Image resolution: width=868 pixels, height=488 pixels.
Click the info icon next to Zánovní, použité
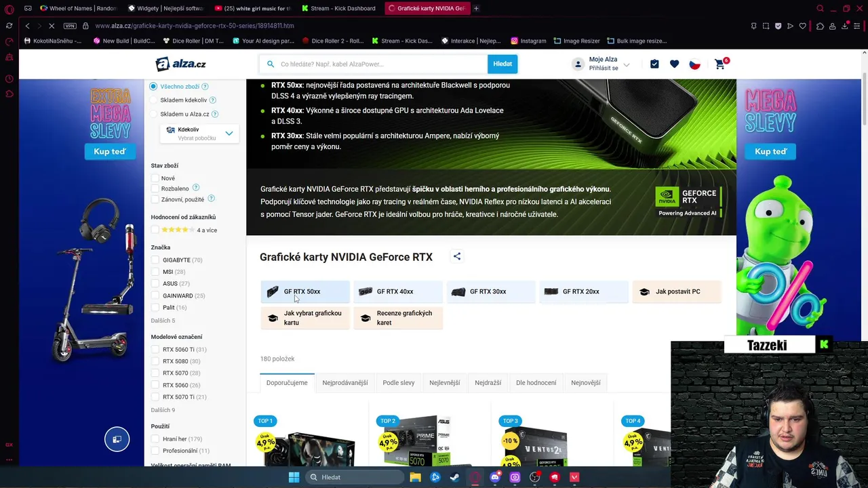pos(211,199)
